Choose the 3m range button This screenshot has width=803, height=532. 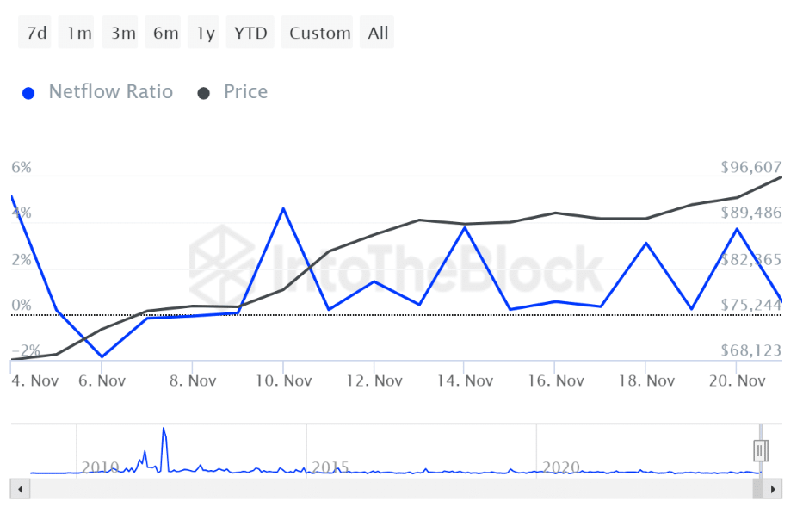click(123, 34)
